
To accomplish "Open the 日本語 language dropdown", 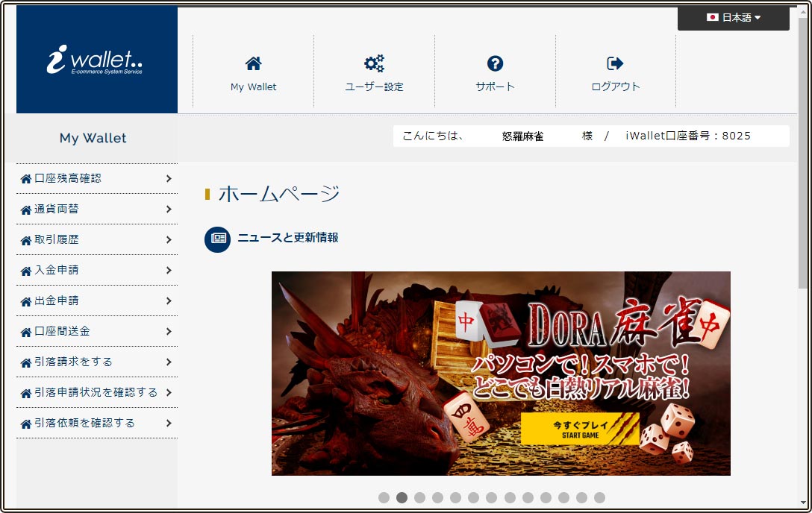I will click(x=734, y=18).
